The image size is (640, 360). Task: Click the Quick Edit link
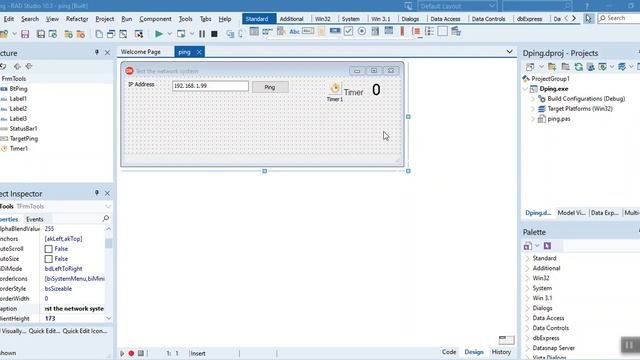click(44, 331)
